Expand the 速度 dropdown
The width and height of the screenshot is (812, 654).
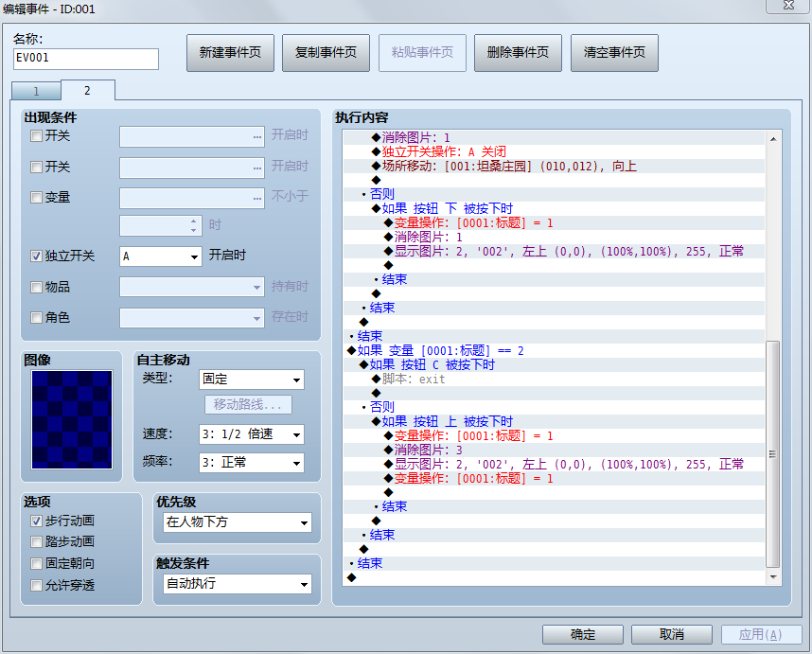[251, 434]
